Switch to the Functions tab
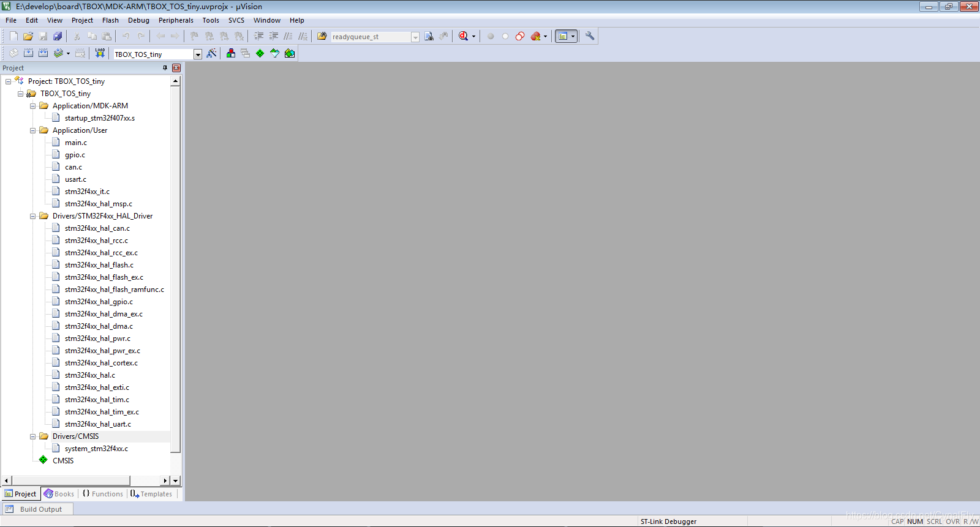 pyautogui.click(x=103, y=494)
